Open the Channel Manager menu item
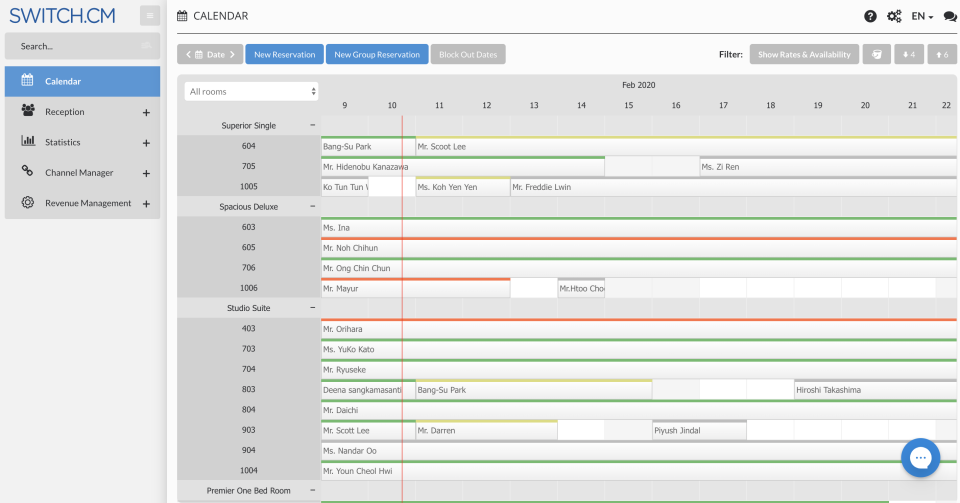 click(x=83, y=173)
